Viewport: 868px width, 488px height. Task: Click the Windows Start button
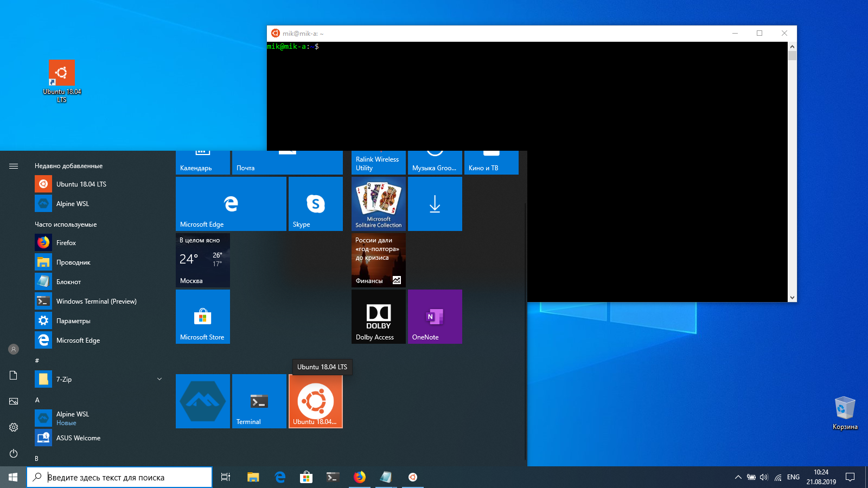coord(13,477)
